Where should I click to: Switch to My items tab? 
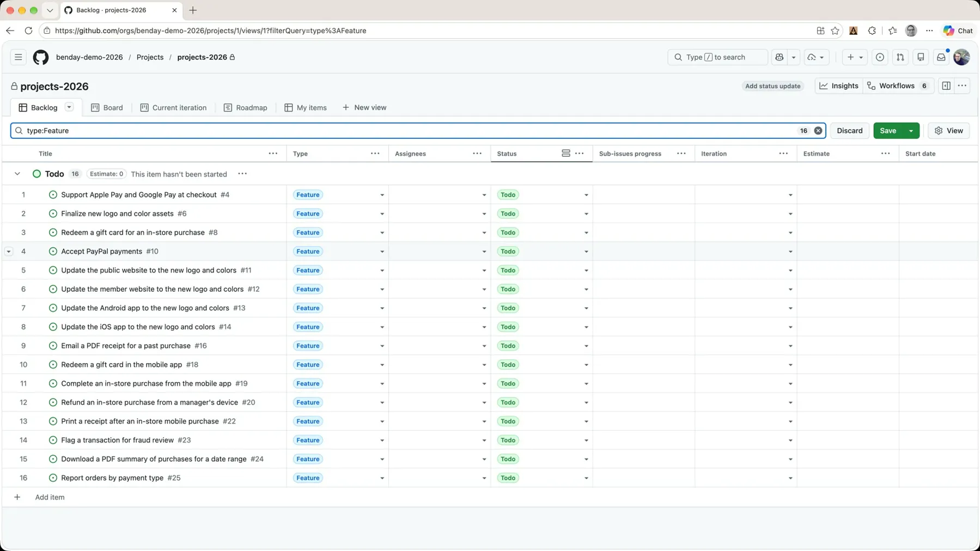coord(306,107)
